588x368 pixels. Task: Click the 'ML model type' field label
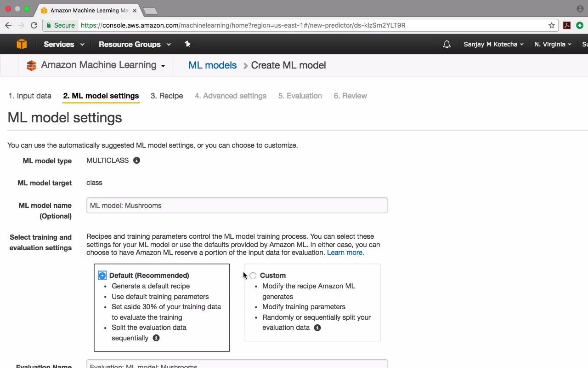47,161
